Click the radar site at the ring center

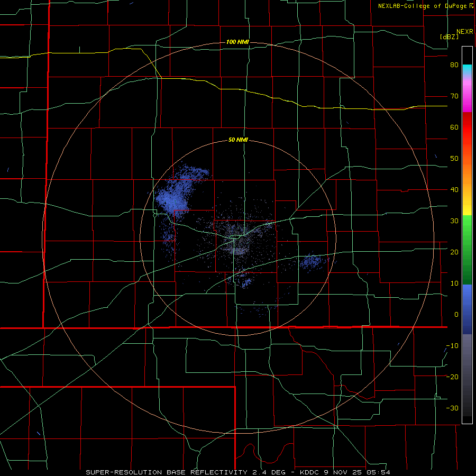[x=239, y=238]
